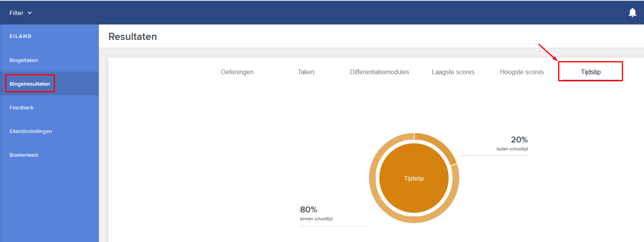The width and height of the screenshot is (644, 242).
Task: Switch to the Oefeningen tab
Action: click(x=237, y=72)
